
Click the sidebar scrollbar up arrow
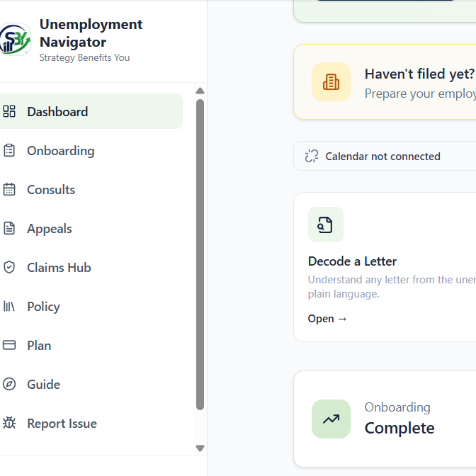[200, 91]
